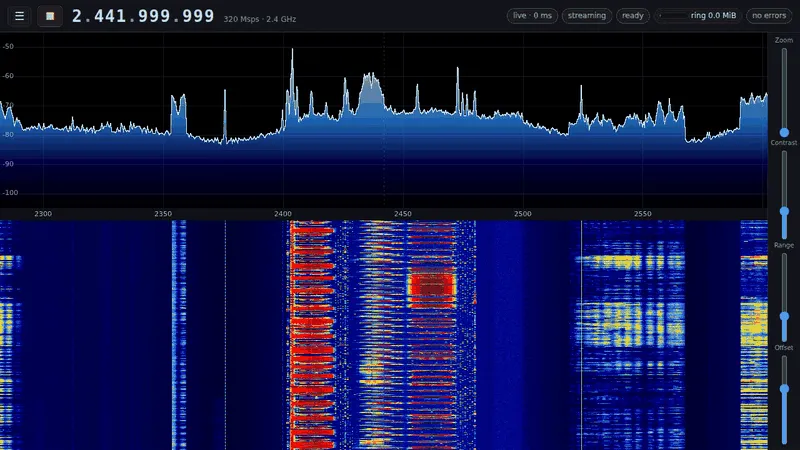Select the center frequency 2.441.999.999 readout

point(143,16)
